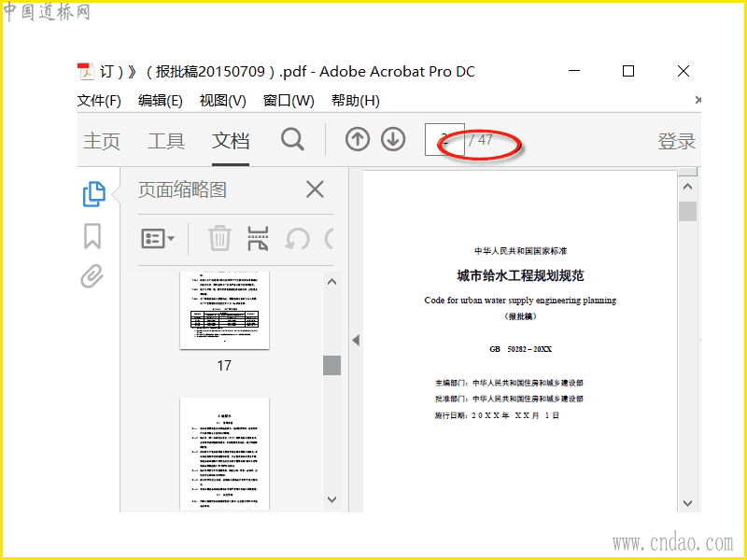Open the 窗口(W) menu
Screen dimensions: 747x560
289,101
